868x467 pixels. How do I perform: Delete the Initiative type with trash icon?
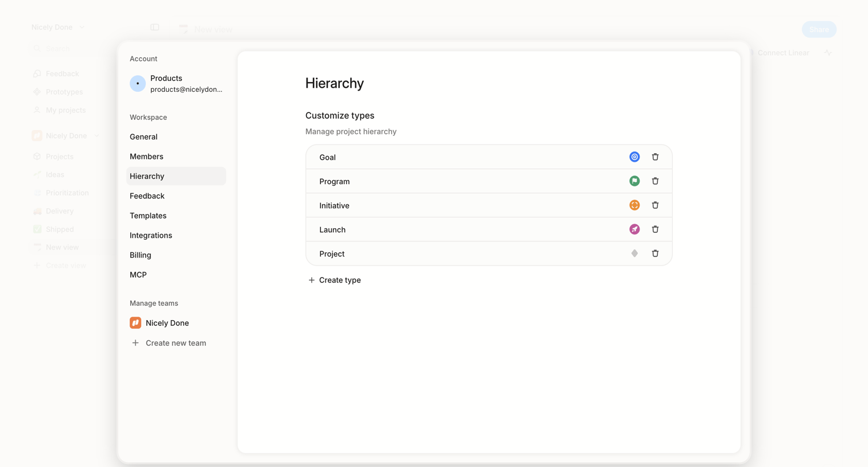point(655,205)
